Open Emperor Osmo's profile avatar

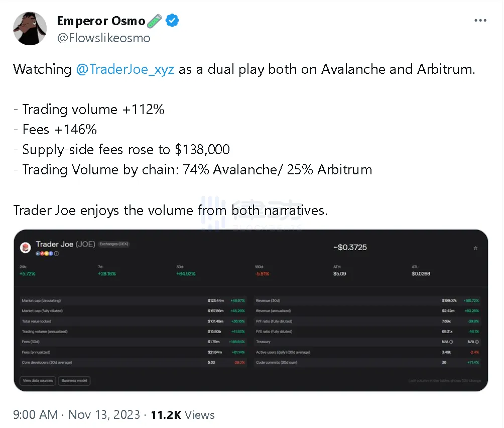tap(30, 28)
